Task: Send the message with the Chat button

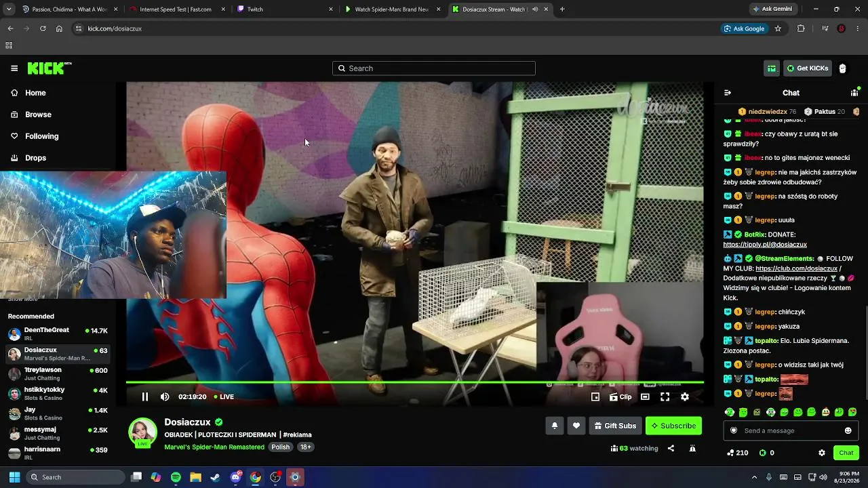Action: coord(846,453)
